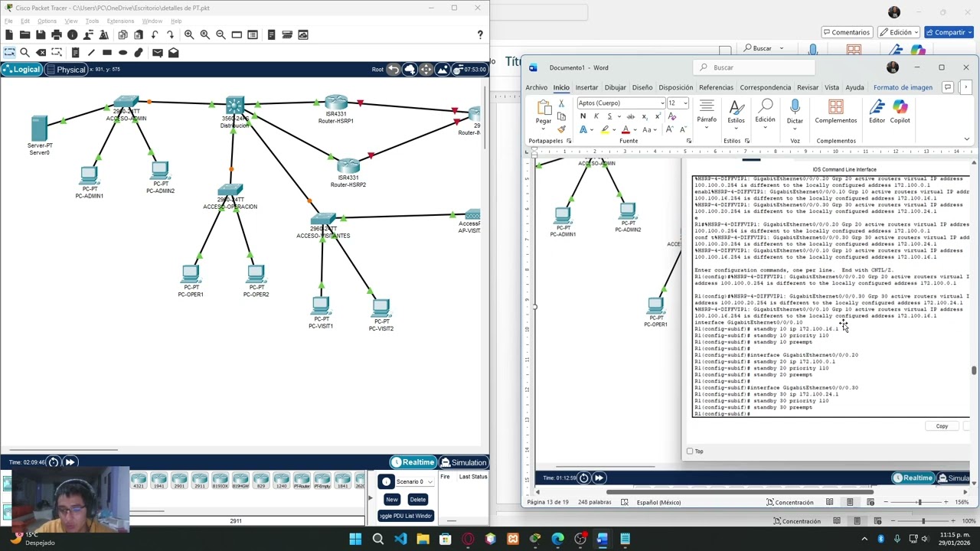The image size is (980, 551).
Task: Select the Inspect magnifier tool in Packet Tracer
Action: pyautogui.click(x=25, y=52)
